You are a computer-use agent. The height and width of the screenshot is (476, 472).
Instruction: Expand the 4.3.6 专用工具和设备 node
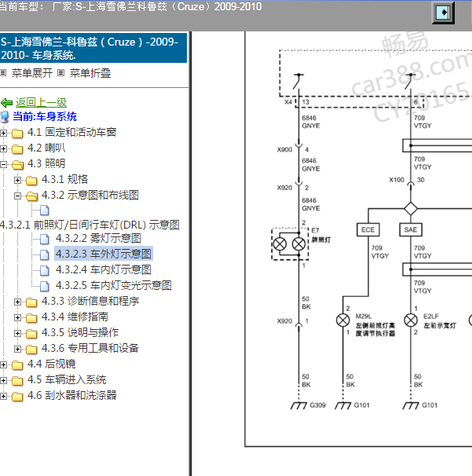click(17, 349)
